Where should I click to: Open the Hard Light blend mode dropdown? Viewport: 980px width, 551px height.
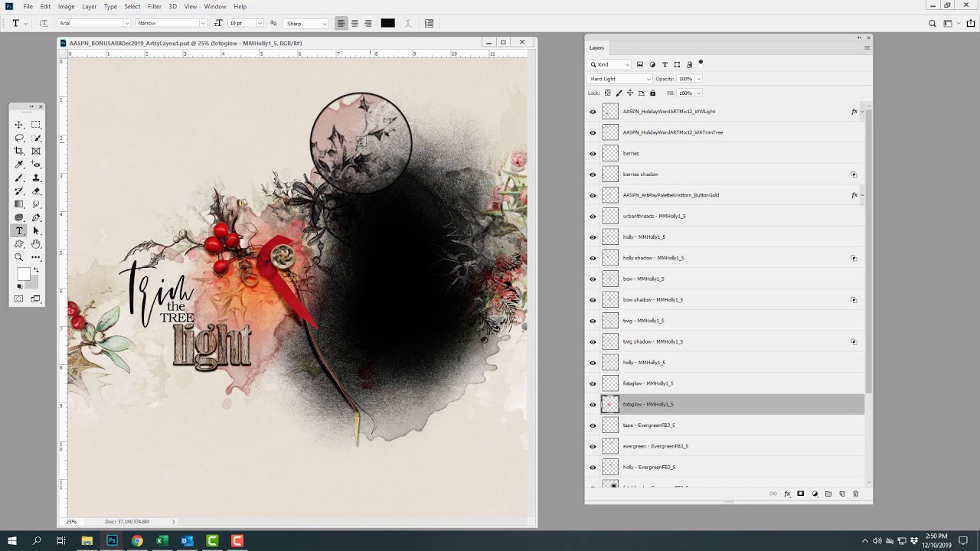(x=620, y=79)
